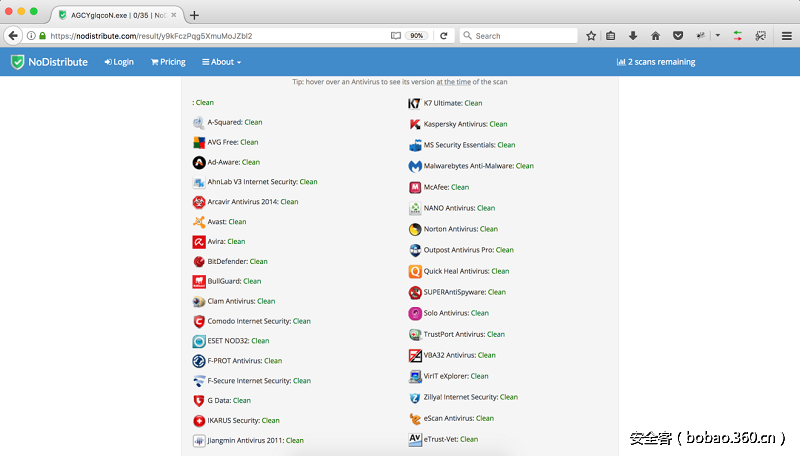
Task: Toggle reader view icon in address bar
Action: tap(396, 35)
